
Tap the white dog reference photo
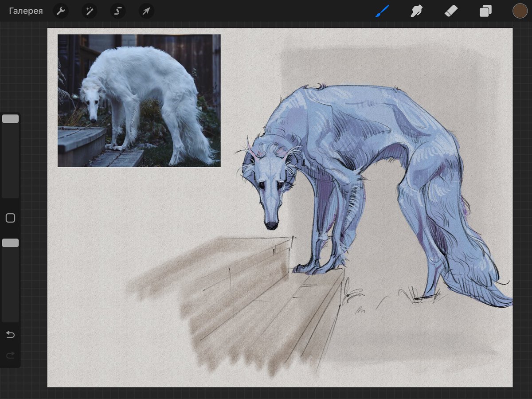(x=139, y=101)
